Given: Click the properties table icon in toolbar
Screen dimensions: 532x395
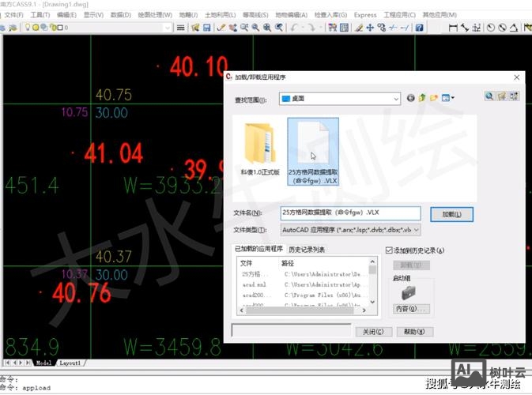Looking at the screenshot, I should 345,28.
